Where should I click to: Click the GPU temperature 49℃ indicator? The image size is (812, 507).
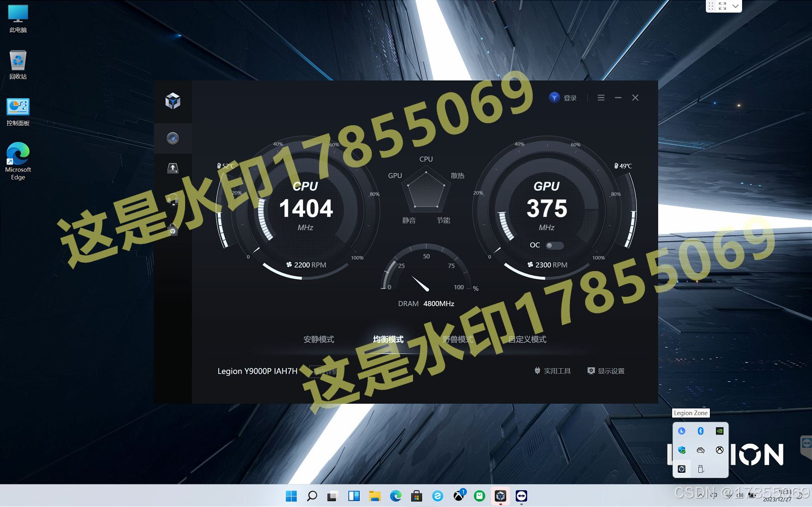coord(623,166)
